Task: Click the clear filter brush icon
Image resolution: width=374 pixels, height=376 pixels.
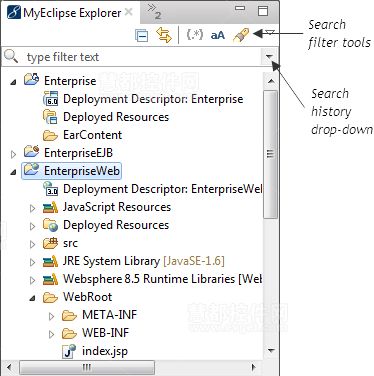Action: point(241,35)
